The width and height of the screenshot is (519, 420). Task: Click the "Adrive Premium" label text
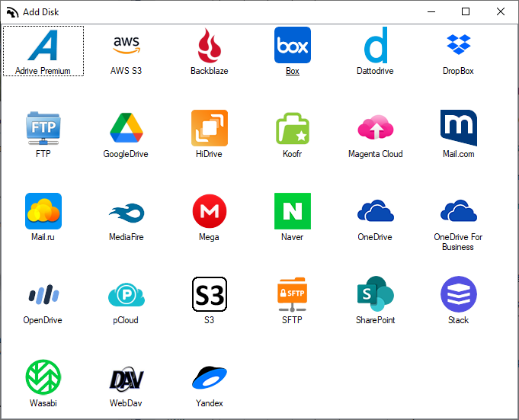tap(43, 71)
